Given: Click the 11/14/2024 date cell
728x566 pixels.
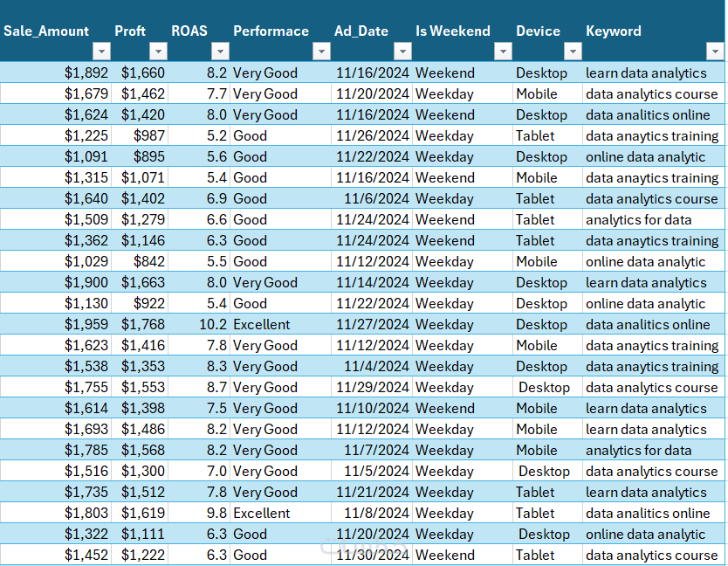Looking at the screenshot, I should 372,282.
